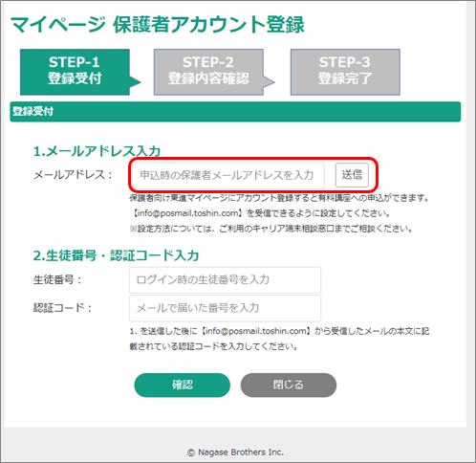Select the STEP-1 登録受付 step box
Image resolution: width=476 pixels, height=463 pixels.
(75, 72)
